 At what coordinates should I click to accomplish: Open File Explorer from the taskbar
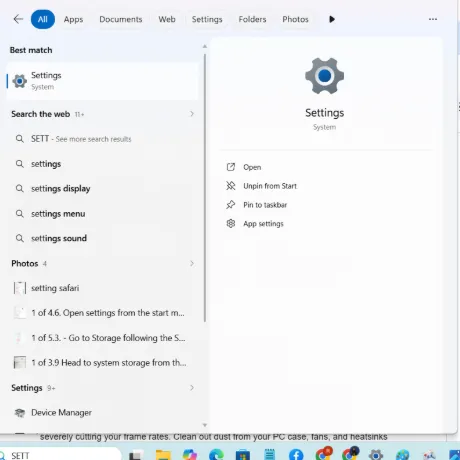(x=163, y=455)
